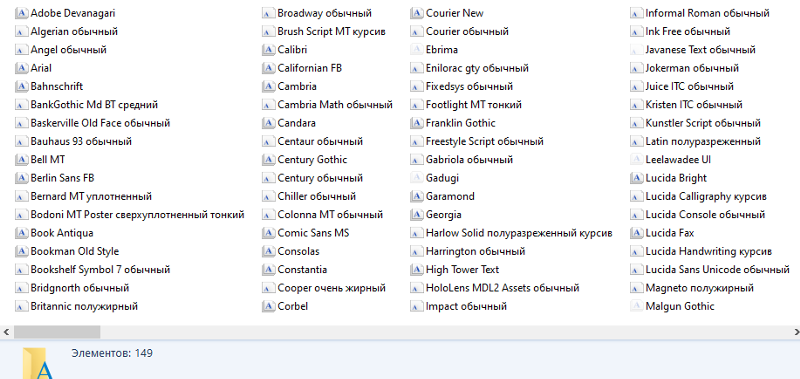Select 'Cambria Math обычный' font name
Image resolution: width=800 pixels, height=379 pixels.
point(335,105)
